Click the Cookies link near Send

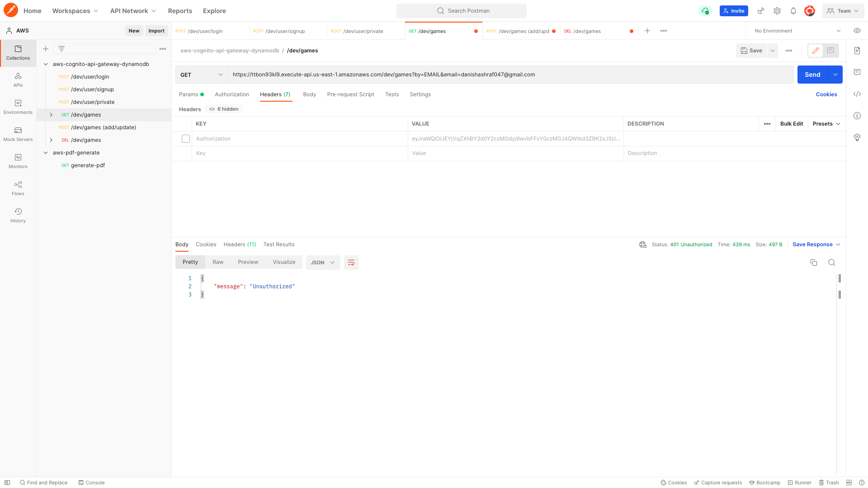pyautogui.click(x=826, y=94)
